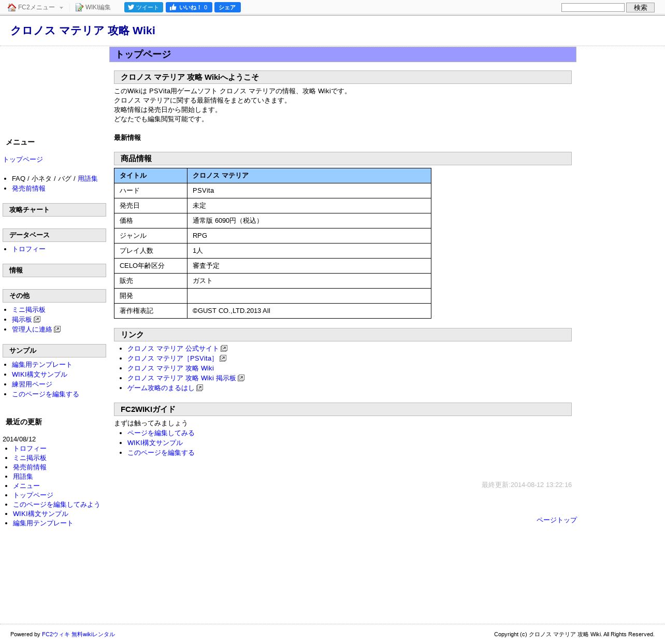Jump to ページトップ link
665x644 pixels.
[557, 520]
